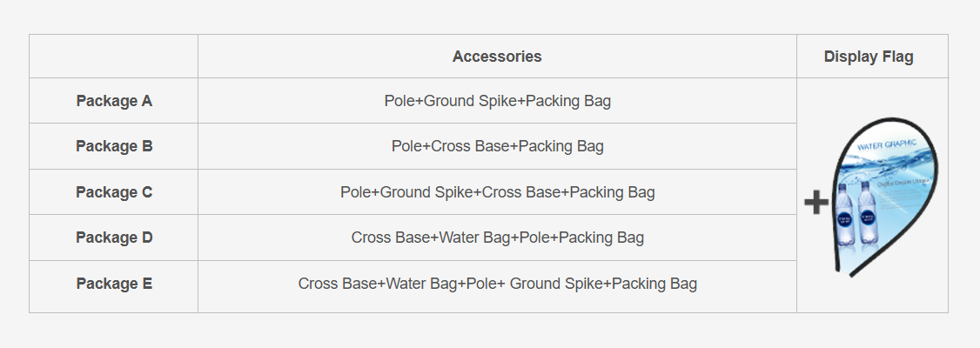Click the "WATER GRAPHIC" text on the flag
The width and height of the screenshot is (980, 348).
coord(889,146)
